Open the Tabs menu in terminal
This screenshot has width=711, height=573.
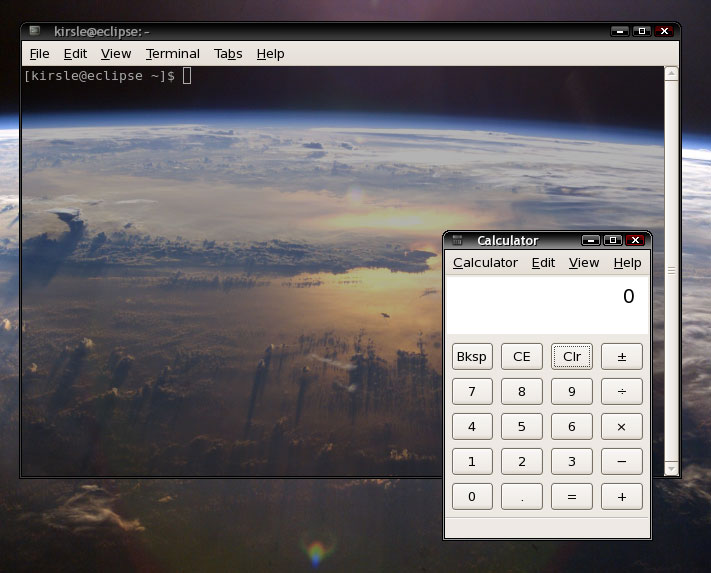(228, 54)
